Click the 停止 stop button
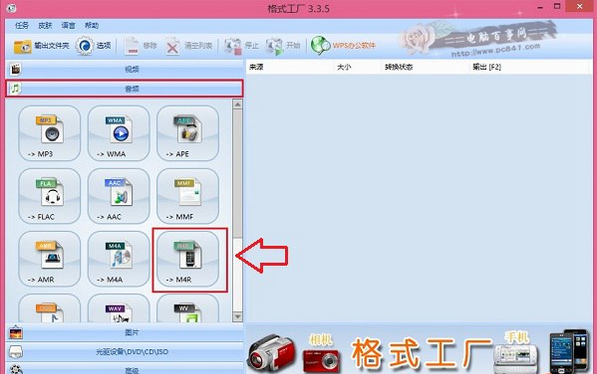This screenshot has height=374, width=597. (241, 46)
